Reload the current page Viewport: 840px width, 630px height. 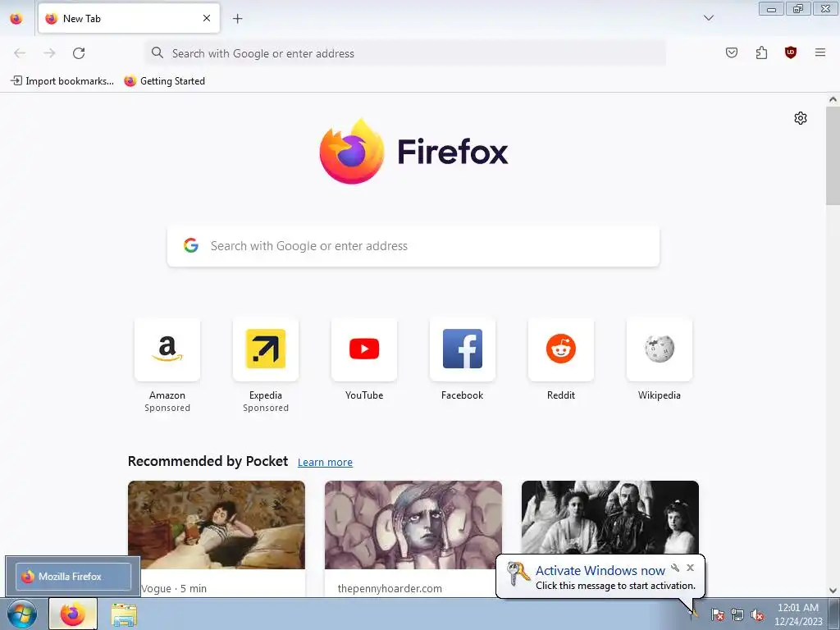click(79, 53)
